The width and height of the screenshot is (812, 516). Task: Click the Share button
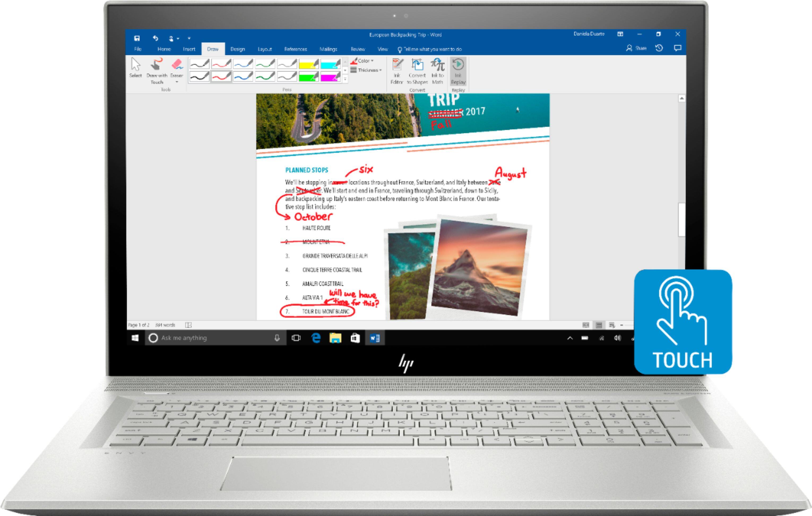tap(636, 48)
